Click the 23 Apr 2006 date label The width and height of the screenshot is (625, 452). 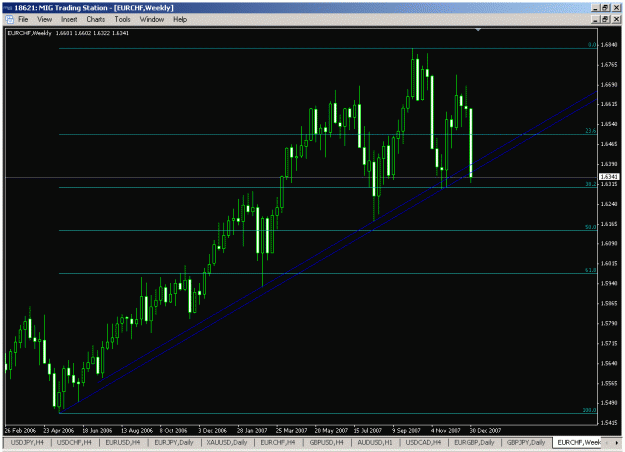(59, 430)
